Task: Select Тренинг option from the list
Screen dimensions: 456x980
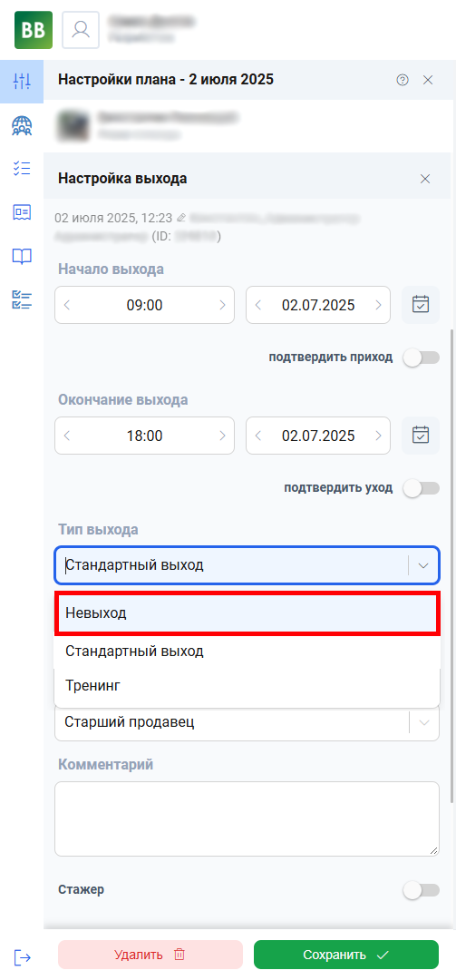Action: [247, 686]
